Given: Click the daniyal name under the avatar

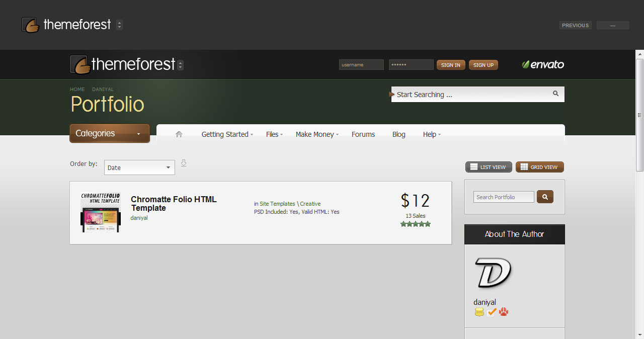Looking at the screenshot, I should 485,302.
